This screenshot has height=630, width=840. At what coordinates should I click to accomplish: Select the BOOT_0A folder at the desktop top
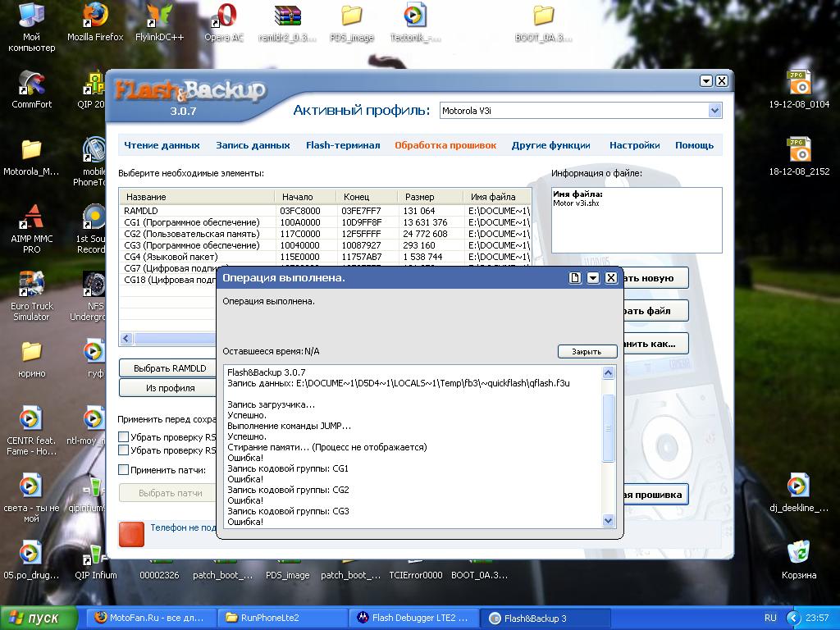[543, 22]
